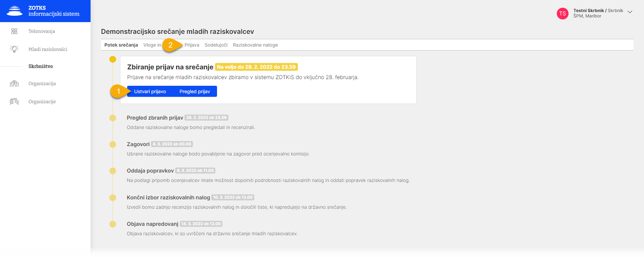
Task: Click the Končni izbor raziskovalnih nalog heading
Action: 168,197
